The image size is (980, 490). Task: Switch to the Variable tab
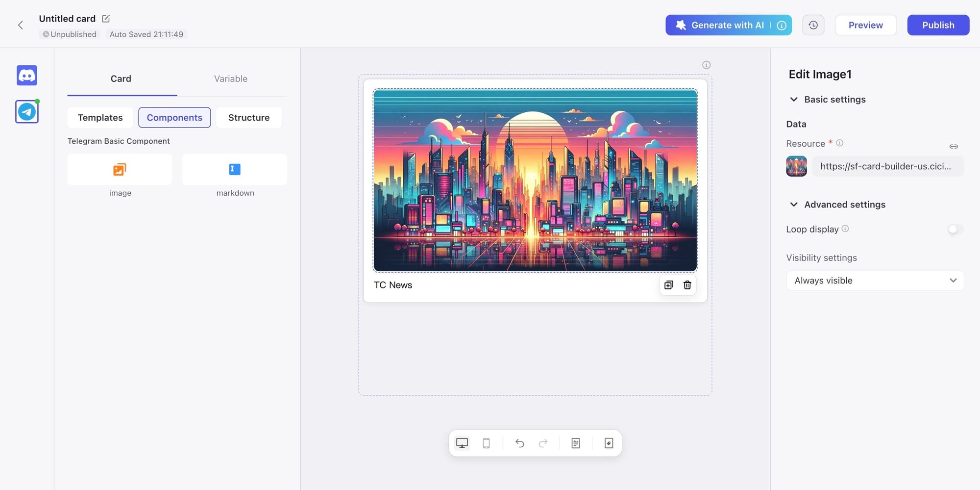pos(231,79)
